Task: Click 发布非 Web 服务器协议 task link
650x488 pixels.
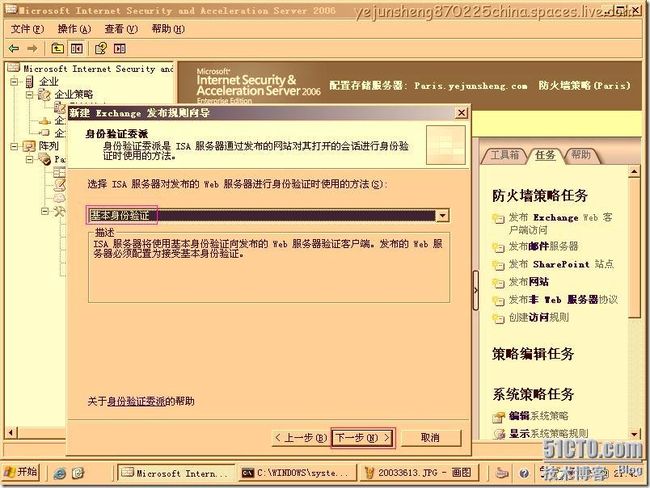Action: 563,300
